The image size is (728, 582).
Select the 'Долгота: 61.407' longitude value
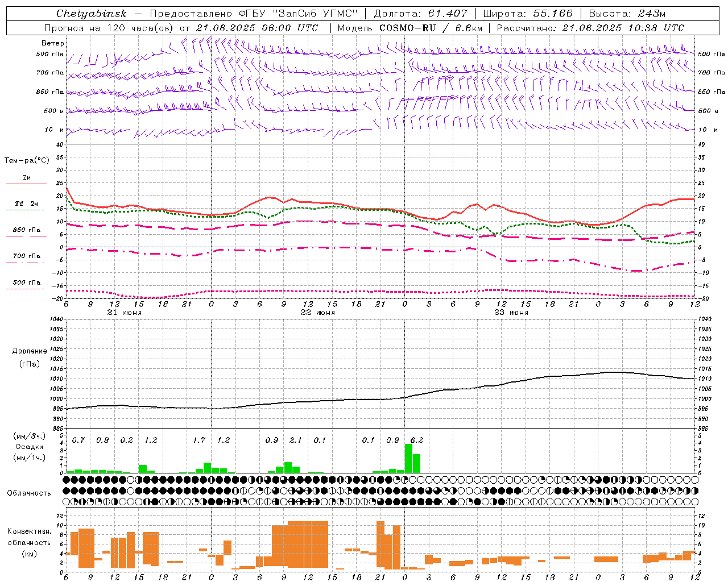tap(421, 14)
